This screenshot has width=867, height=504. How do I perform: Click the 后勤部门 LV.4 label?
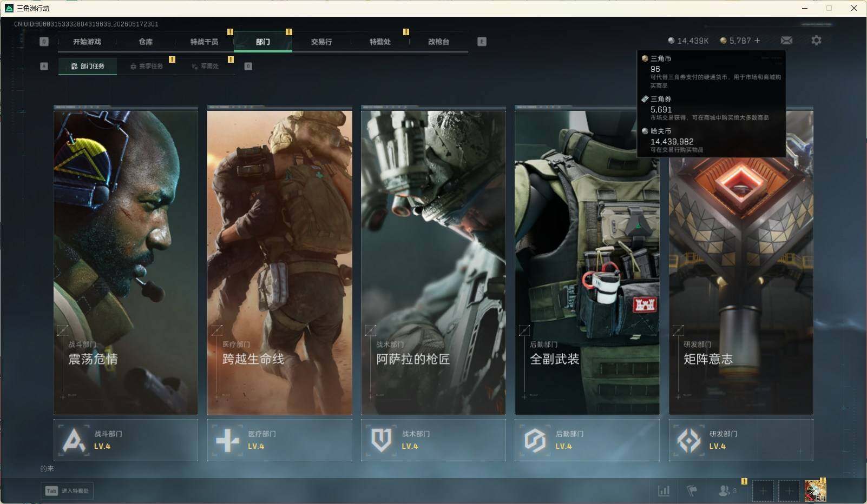pos(563,447)
